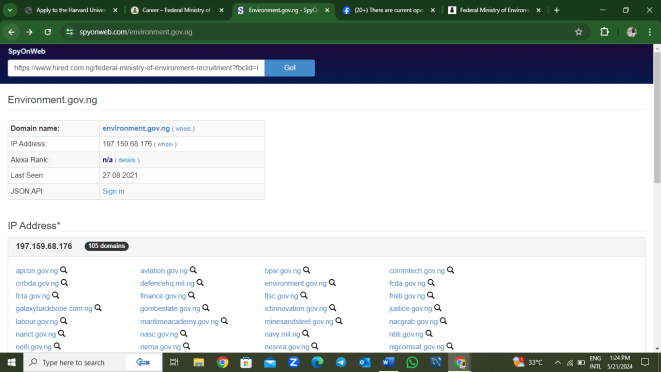Image resolution: width=661 pixels, height=372 pixels.
Task: Click the search icon next to defencehq.mil.ng
Action: 200,283
